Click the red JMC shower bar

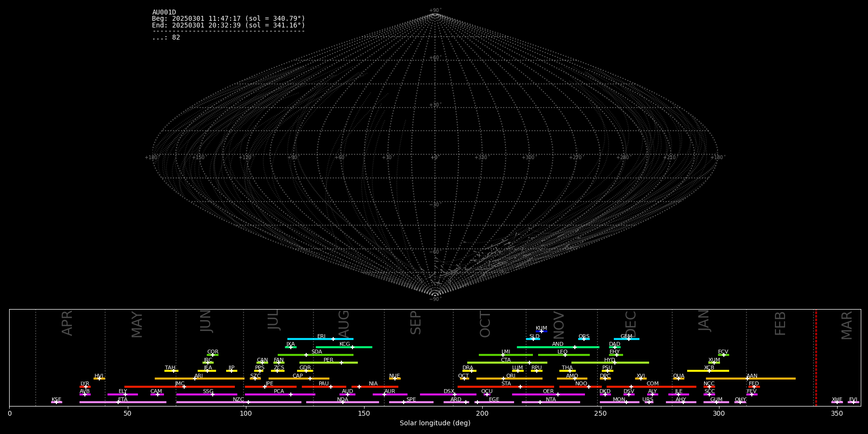pyautogui.click(x=180, y=387)
